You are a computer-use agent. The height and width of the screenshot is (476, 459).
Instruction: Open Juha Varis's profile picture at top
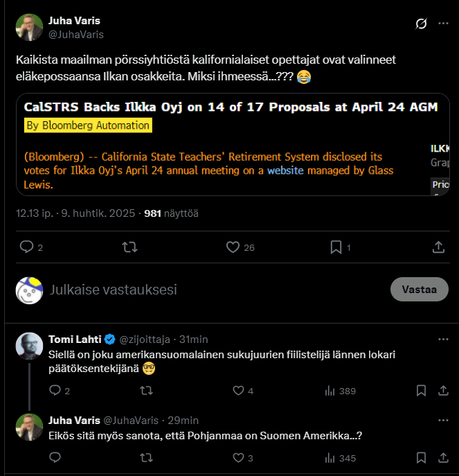[x=28, y=26]
